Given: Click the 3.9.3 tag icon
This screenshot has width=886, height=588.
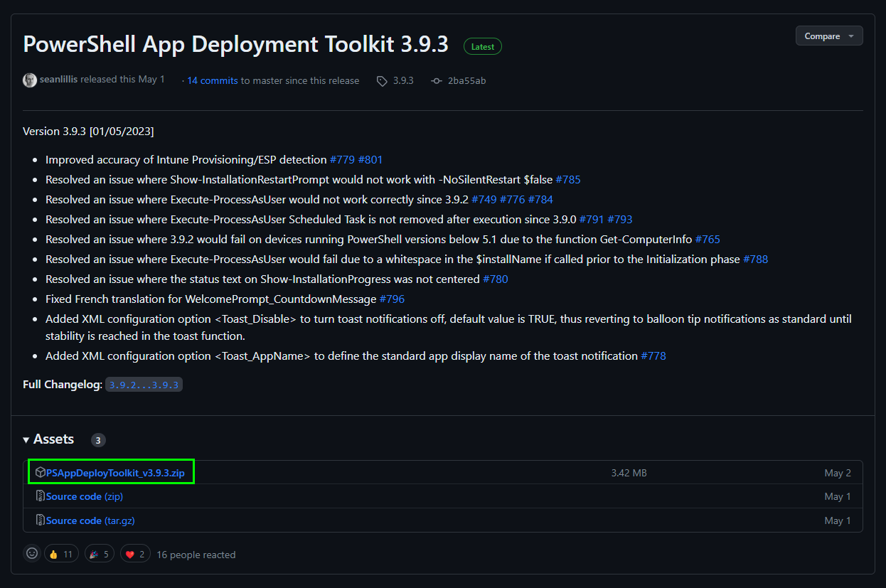Looking at the screenshot, I should pyautogui.click(x=382, y=81).
